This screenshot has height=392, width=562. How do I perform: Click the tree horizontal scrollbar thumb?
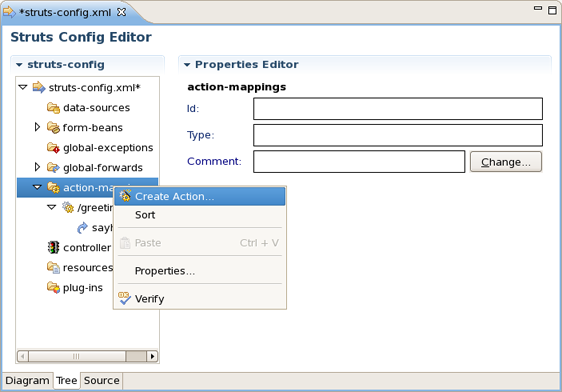pos(77,356)
